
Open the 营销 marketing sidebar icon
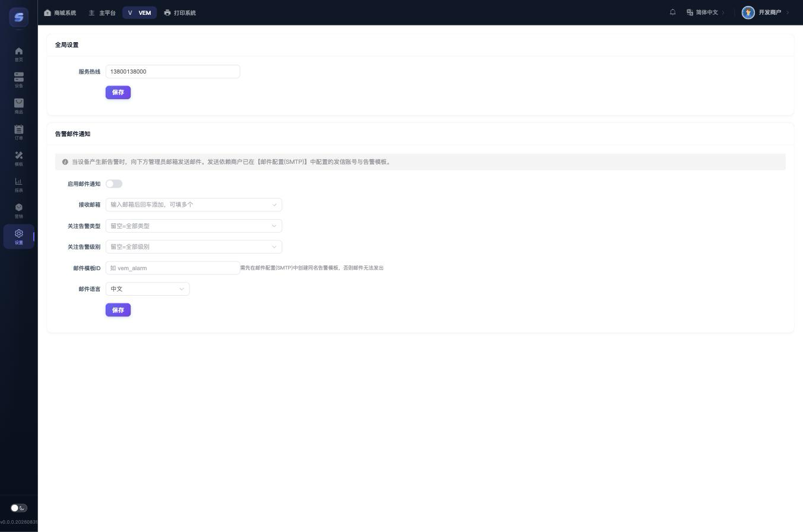18,211
